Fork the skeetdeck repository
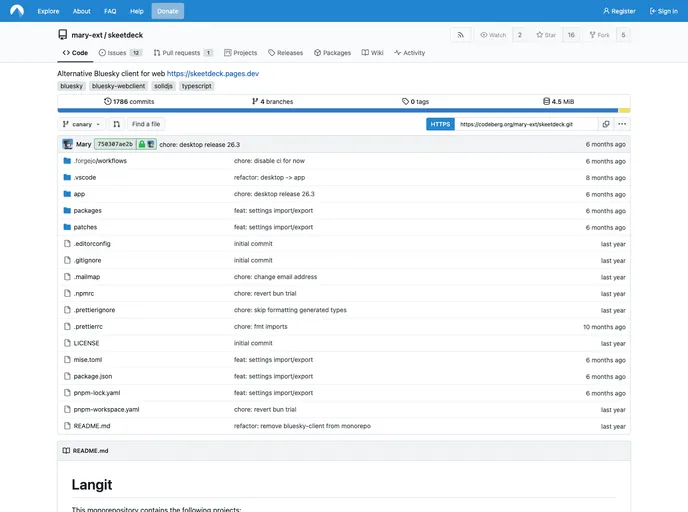The width and height of the screenshot is (688, 512). coord(599,35)
